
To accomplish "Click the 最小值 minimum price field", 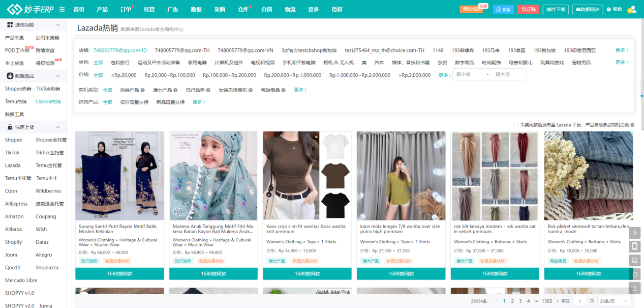I will (x=468, y=74).
